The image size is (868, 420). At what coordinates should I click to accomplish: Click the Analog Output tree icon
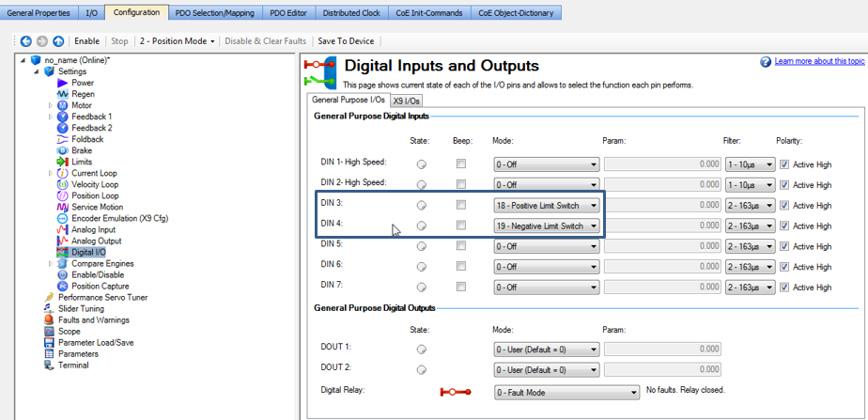click(x=62, y=241)
